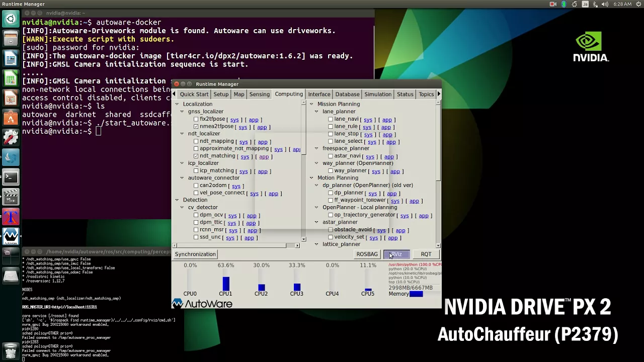
Task: Collapse the Motion Planning section
Action: tap(311, 178)
